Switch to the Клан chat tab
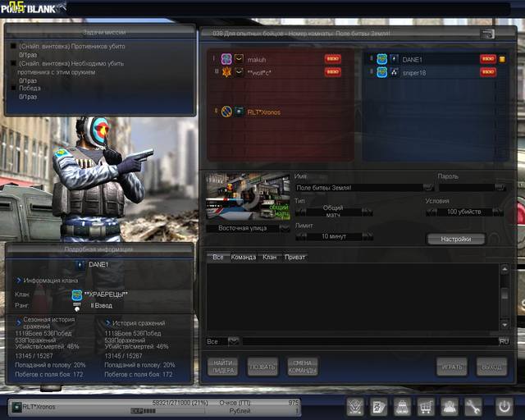 (270, 258)
